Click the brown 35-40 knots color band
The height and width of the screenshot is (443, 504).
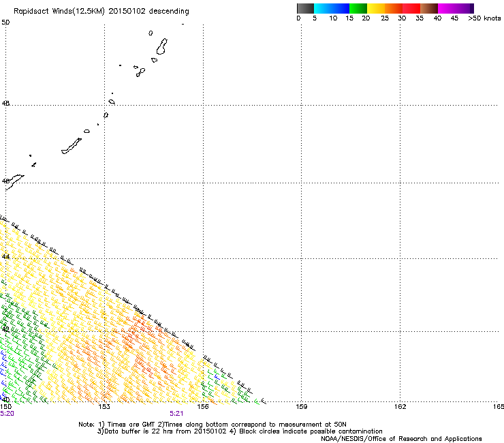tap(429, 8)
